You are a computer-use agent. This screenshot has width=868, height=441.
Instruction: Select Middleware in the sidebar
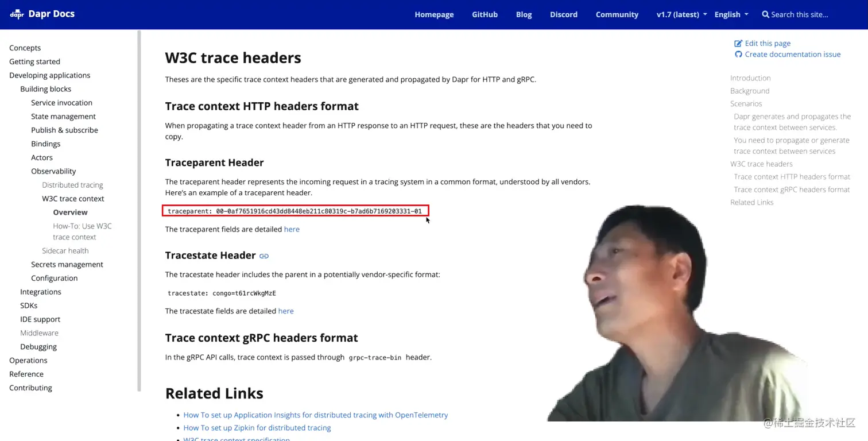pos(39,333)
